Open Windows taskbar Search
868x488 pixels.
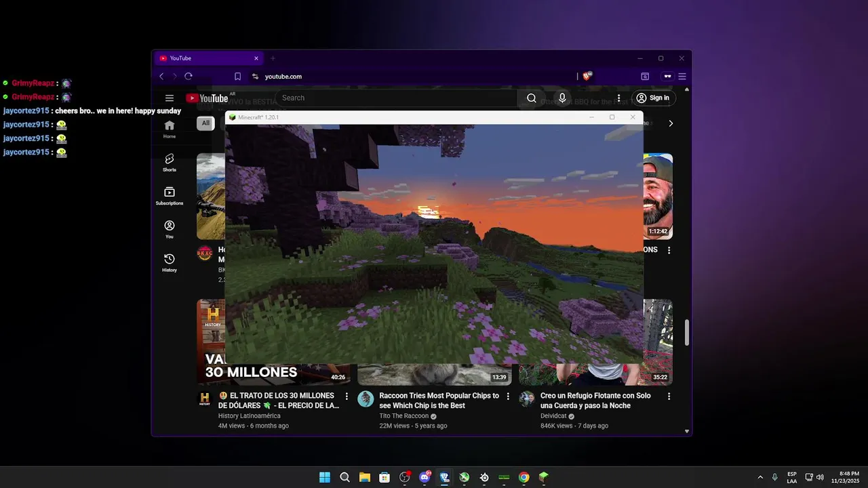(344, 477)
